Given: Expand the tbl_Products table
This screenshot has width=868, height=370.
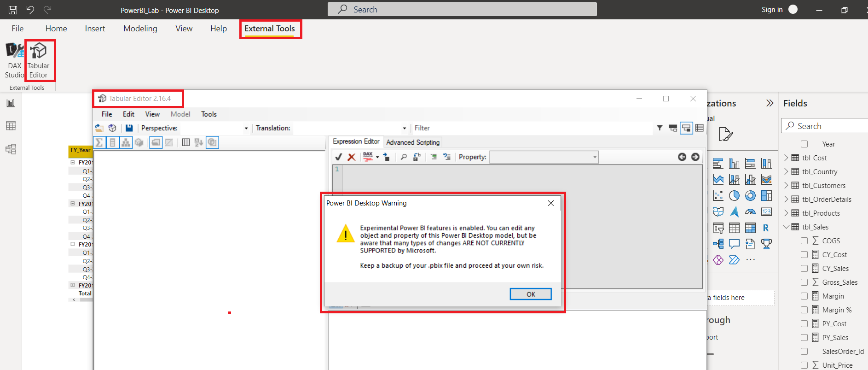Looking at the screenshot, I should 786,213.
